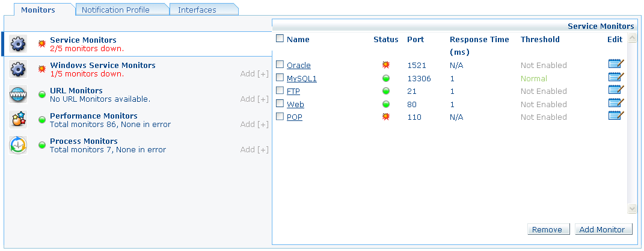Edit the POP service monitor
The width and height of the screenshot is (644, 251).
(x=616, y=116)
